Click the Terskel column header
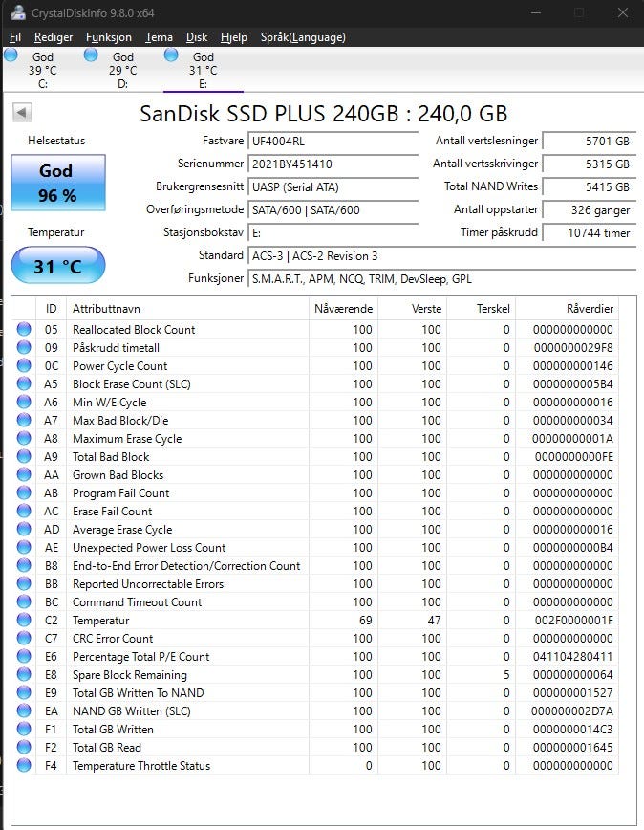 (x=482, y=309)
